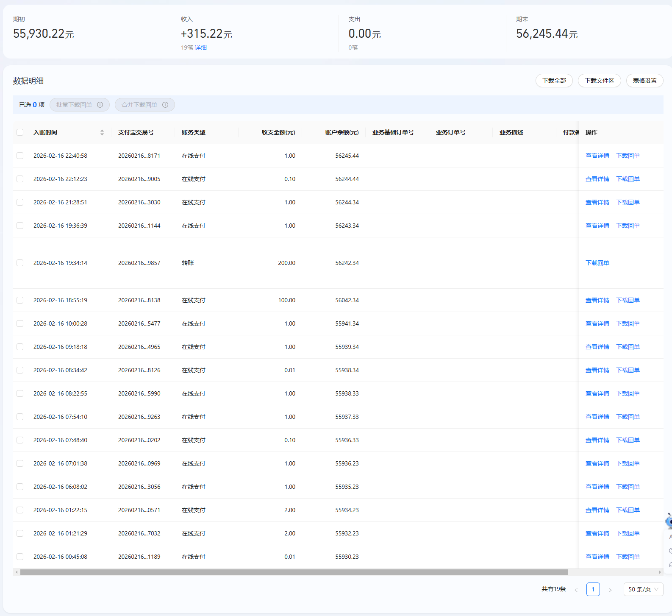The width and height of the screenshot is (672, 616).
Task: Open the robot assistant mascot icon
Action: 669,521
